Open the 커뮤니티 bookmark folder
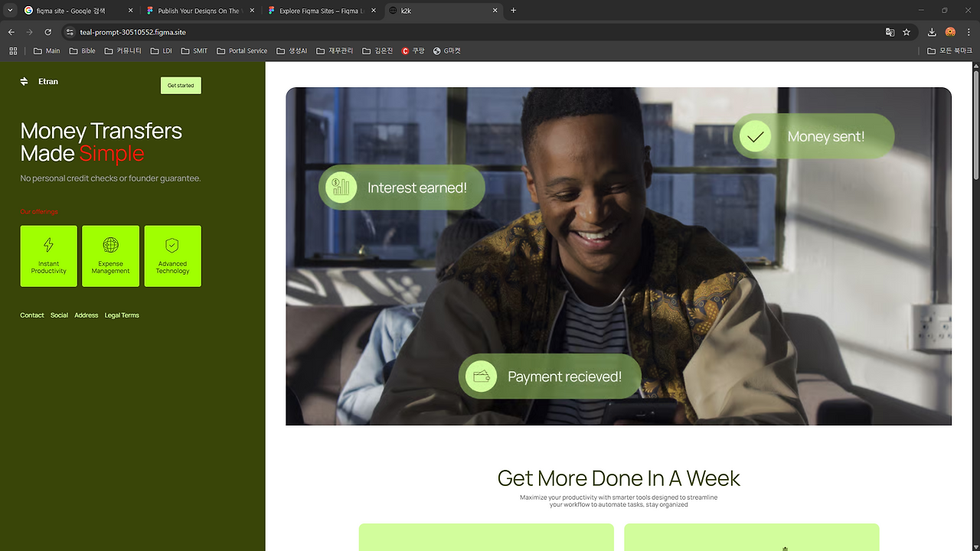This screenshot has height=551, width=980. click(x=123, y=51)
